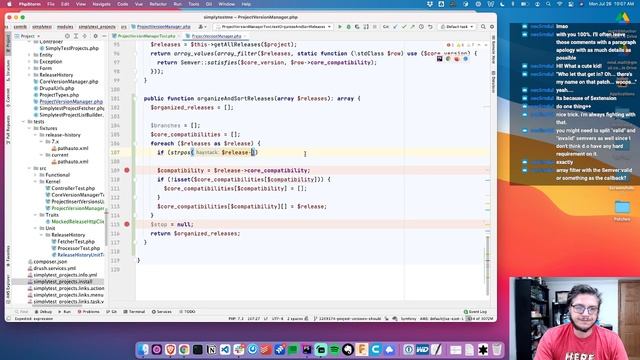Toggle Pull Requests side tool window
Image resolution: width=640 pixels, height=360 pixels.
click(8, 129)
